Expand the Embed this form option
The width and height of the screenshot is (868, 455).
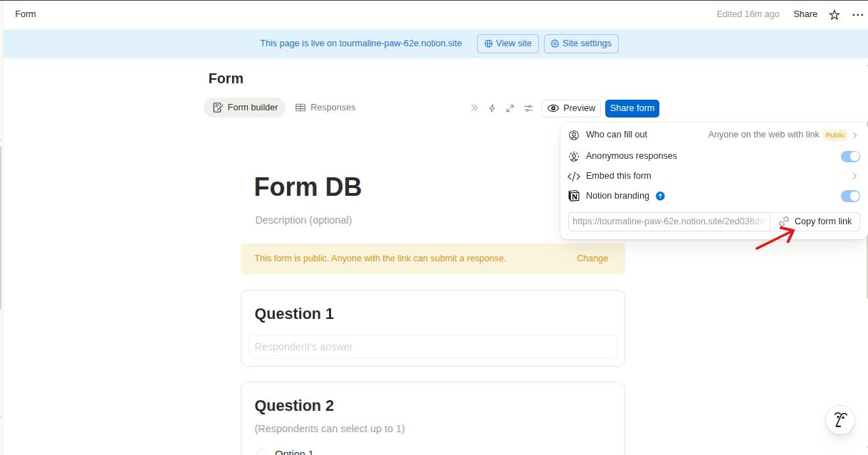713,176
